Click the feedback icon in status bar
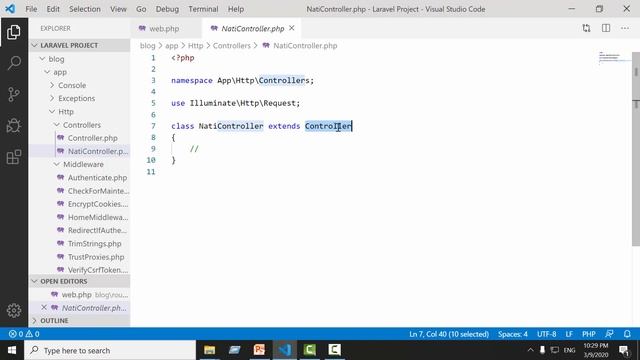The width and height of the screenshot is (640, 360). point(609,334)
